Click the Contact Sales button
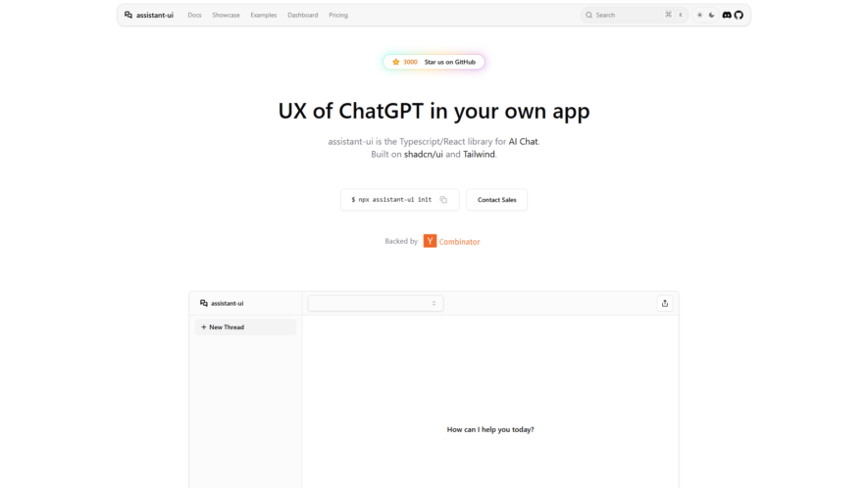 [x=496, y=200]
